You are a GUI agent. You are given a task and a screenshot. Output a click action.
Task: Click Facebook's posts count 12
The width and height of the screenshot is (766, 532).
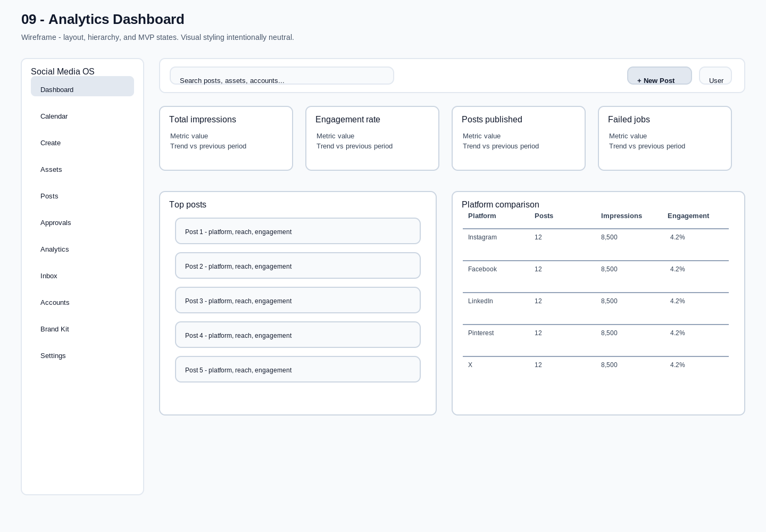click(x=538, y=269)
